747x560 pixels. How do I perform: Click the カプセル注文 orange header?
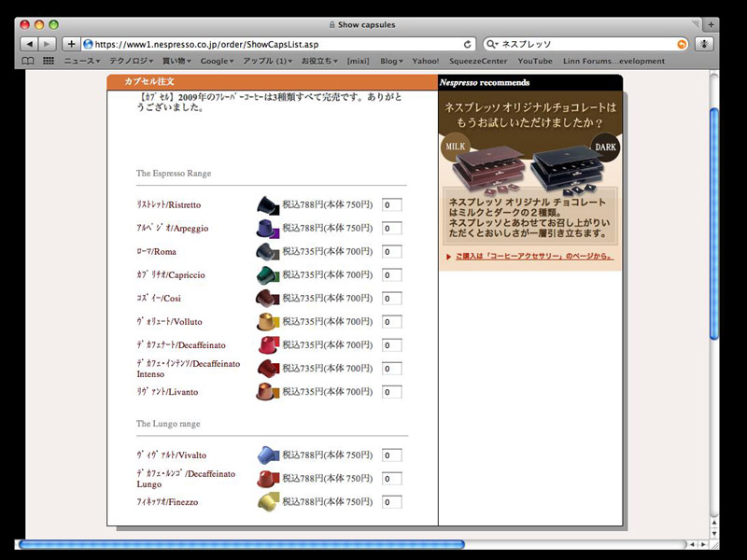[272, 81]
